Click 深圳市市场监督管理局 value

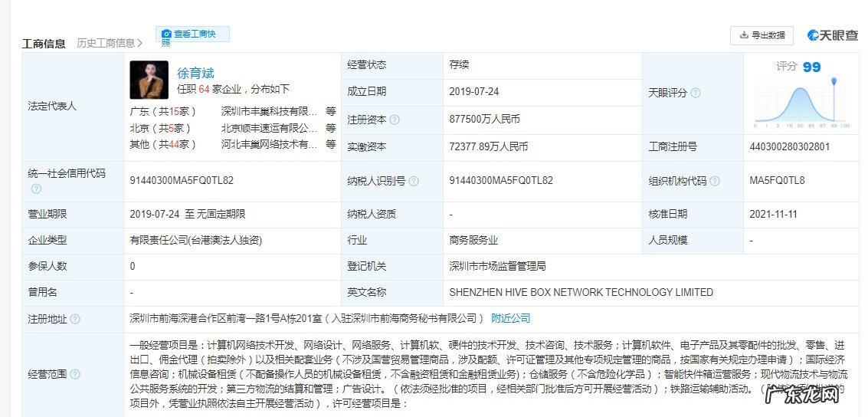497,266
